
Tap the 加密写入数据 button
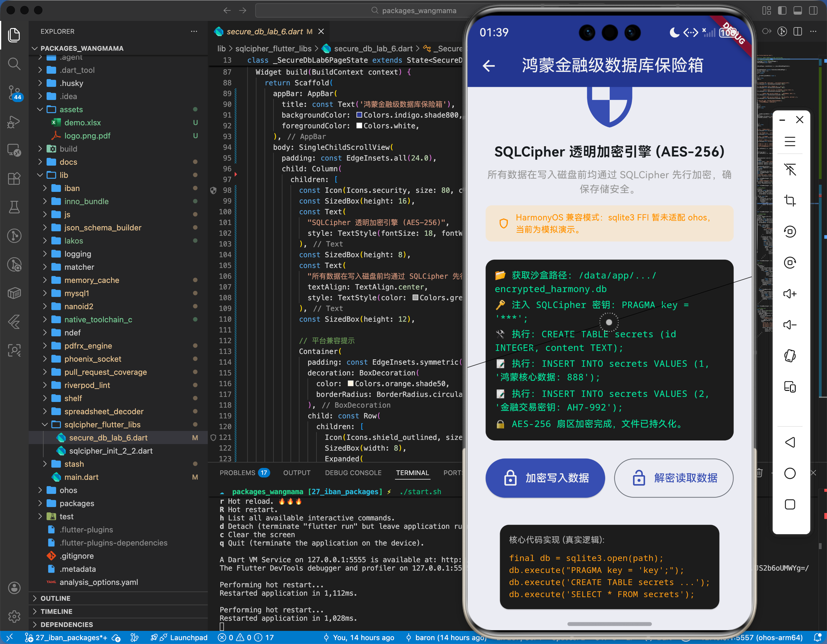[545, 478]
